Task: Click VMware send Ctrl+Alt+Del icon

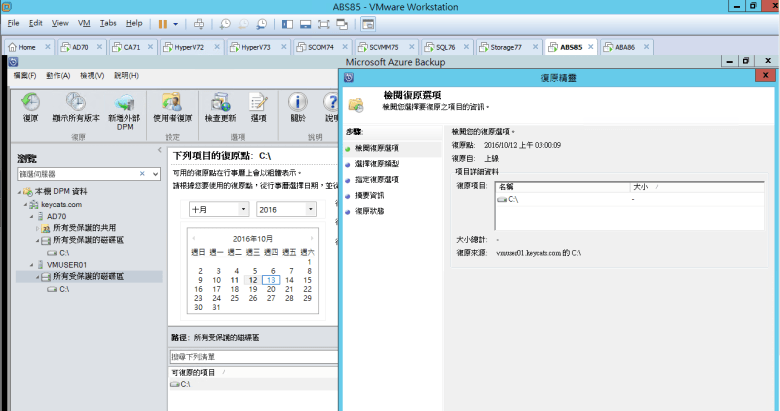Action: [199, 22]
